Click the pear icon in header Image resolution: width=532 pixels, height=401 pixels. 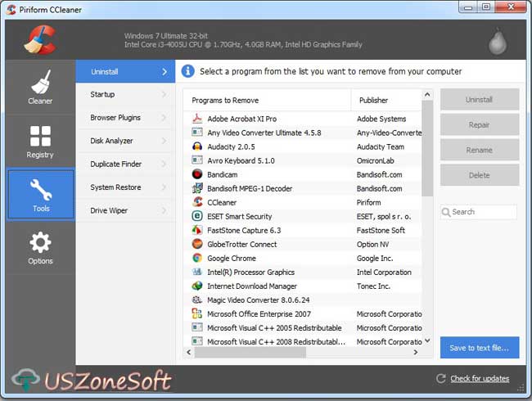pos(498,42)
